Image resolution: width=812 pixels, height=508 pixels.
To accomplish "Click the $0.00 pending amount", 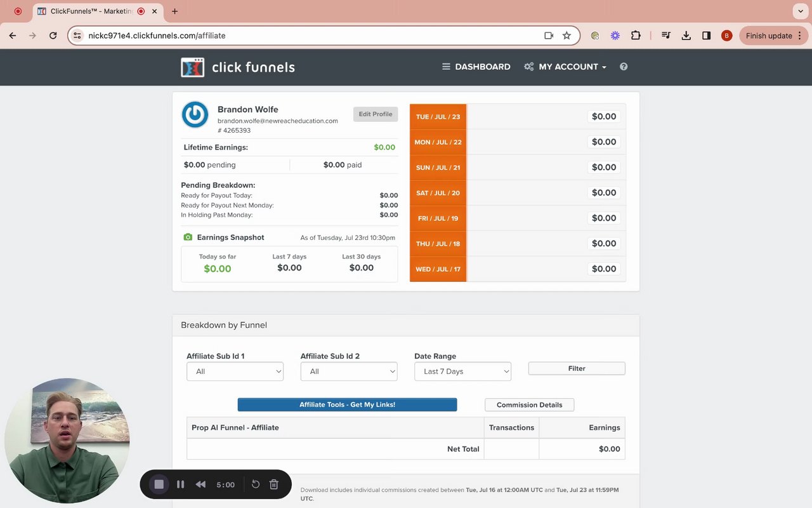I will click(x=209, y=165).
